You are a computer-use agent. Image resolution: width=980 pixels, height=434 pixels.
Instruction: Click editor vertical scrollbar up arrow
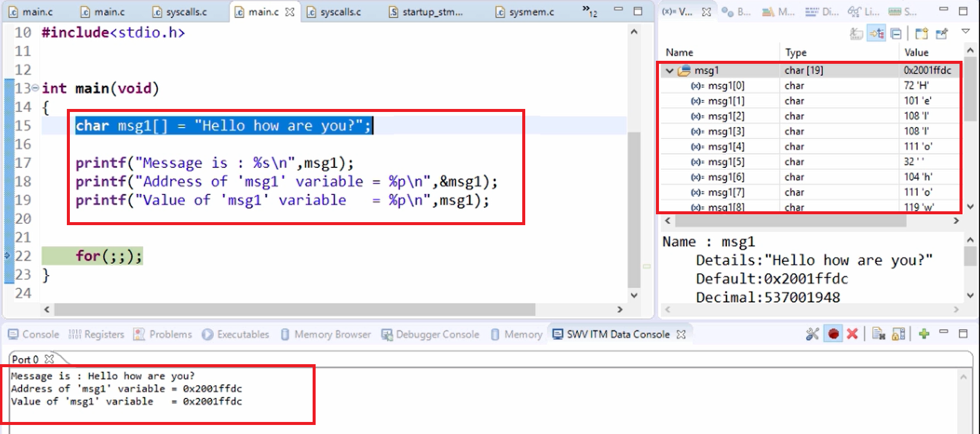pos(634,32)
